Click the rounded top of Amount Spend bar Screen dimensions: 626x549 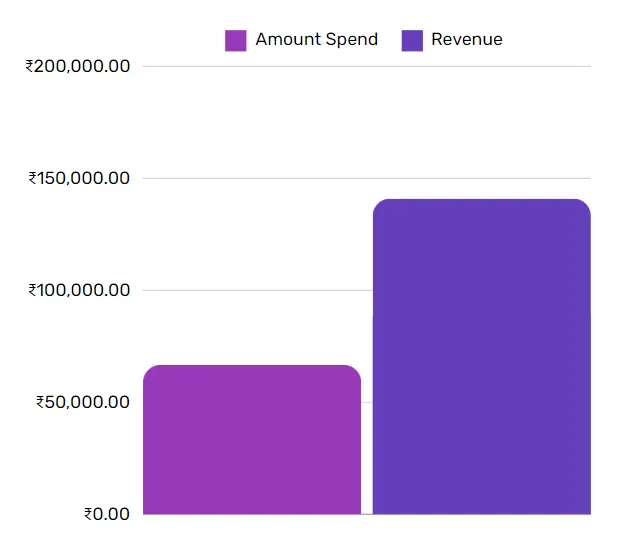pos(252,369)
